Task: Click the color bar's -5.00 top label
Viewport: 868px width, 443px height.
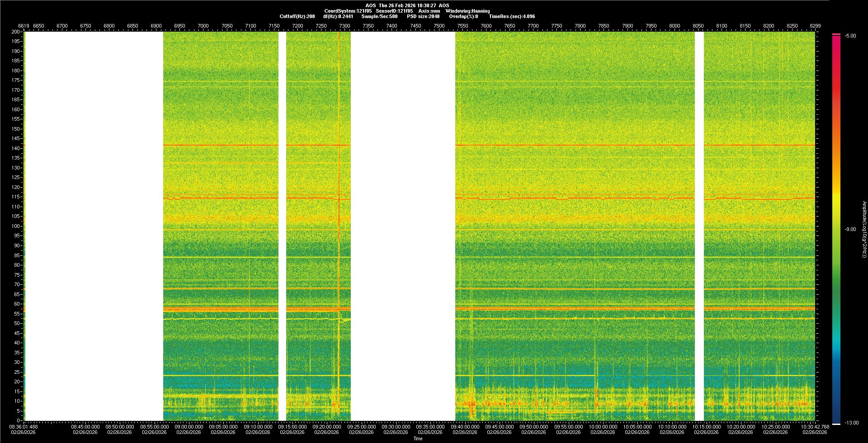Action: (x=850, y=36)
